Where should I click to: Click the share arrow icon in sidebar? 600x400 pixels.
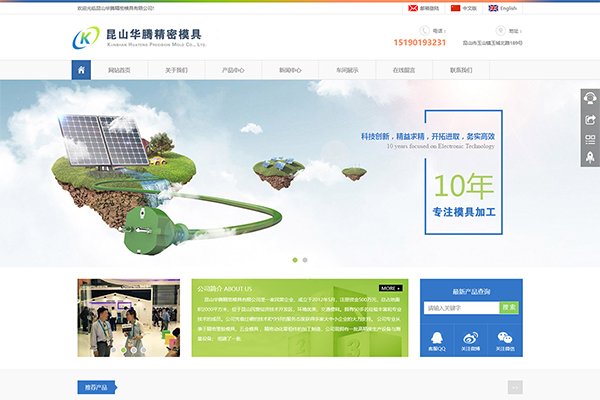[590, 119]
